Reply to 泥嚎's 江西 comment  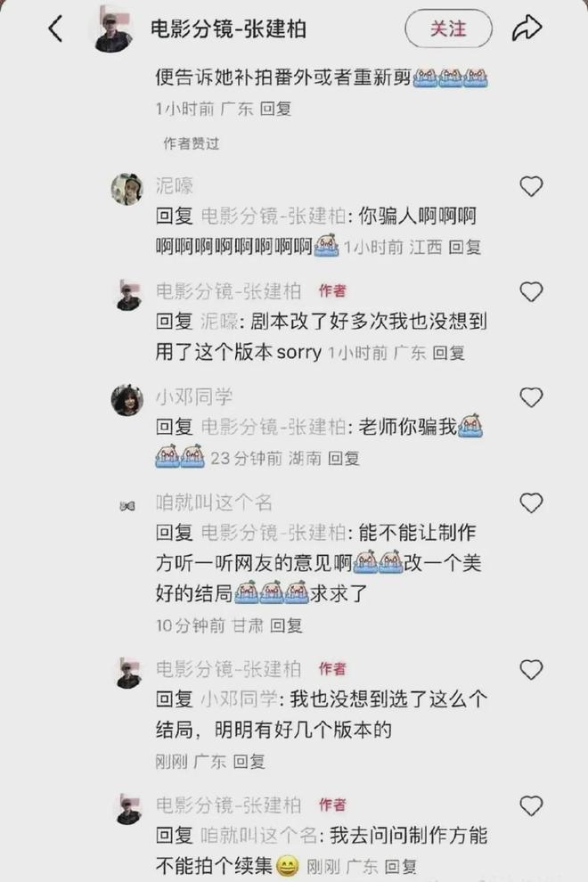464,247
